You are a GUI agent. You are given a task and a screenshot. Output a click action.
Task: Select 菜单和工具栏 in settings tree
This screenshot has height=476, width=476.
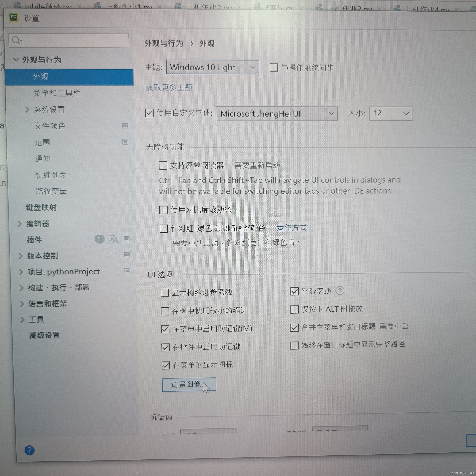[x=57, y=93]
